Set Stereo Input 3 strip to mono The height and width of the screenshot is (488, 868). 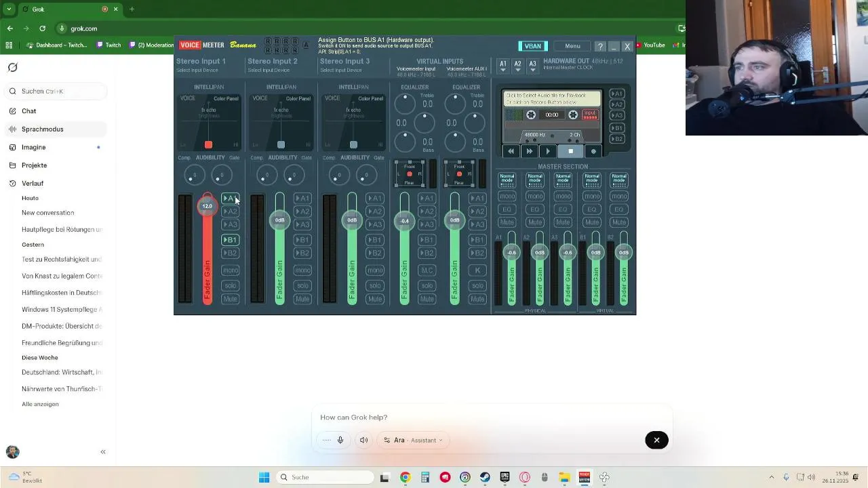[375, 270]
